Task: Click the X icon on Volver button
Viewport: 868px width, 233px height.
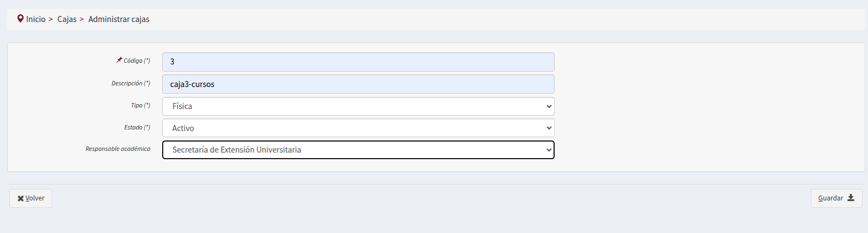Action: click(x=20, y=198)
